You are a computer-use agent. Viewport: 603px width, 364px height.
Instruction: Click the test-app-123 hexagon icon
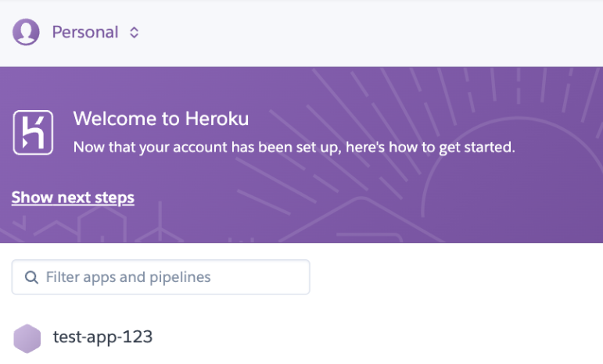tap(27, 338)
